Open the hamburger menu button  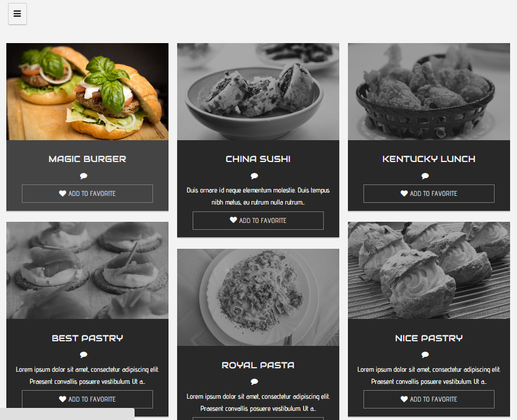point(17,14)
